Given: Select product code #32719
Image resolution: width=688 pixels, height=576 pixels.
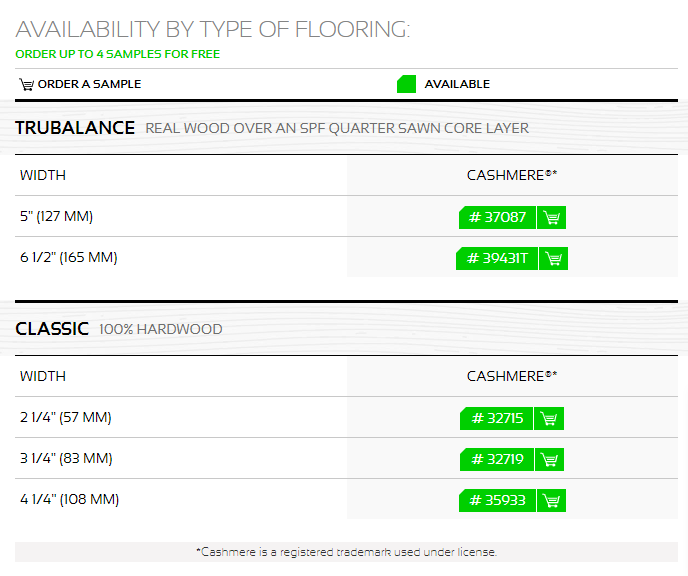Looking at the screenshot, I should (497, 459).
